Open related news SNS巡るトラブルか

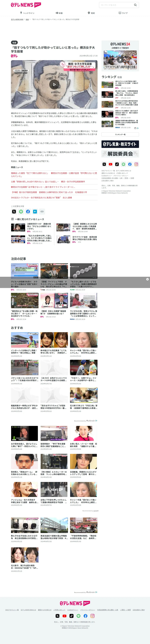[x=41, y=197]
